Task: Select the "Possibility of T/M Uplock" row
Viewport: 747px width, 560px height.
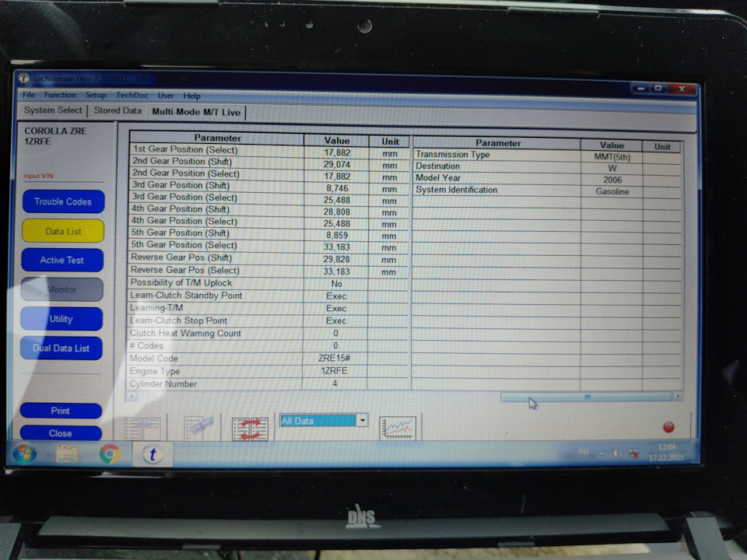Action: (x=268, y=283)
